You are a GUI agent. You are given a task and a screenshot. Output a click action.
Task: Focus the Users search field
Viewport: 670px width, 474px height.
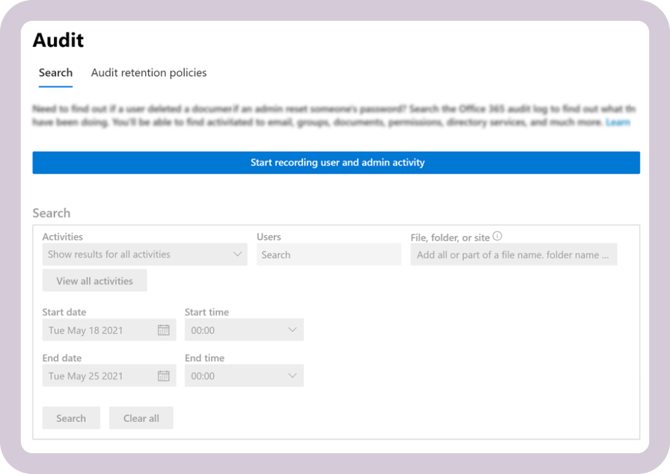[328, 255]
